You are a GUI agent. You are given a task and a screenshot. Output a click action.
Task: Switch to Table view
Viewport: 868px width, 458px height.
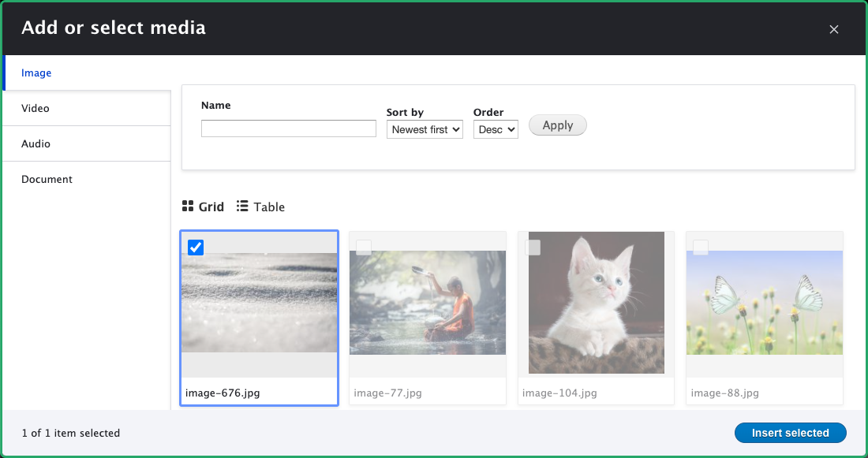pyautogui.click(x=260, y=207)
